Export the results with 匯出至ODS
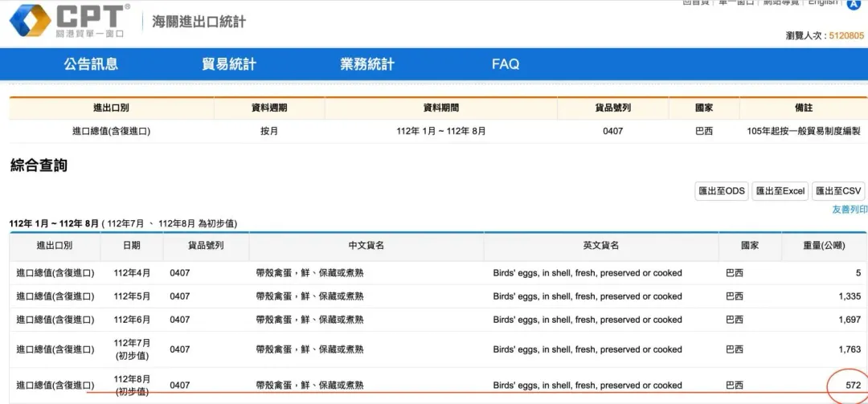 (x=721, y=191)
